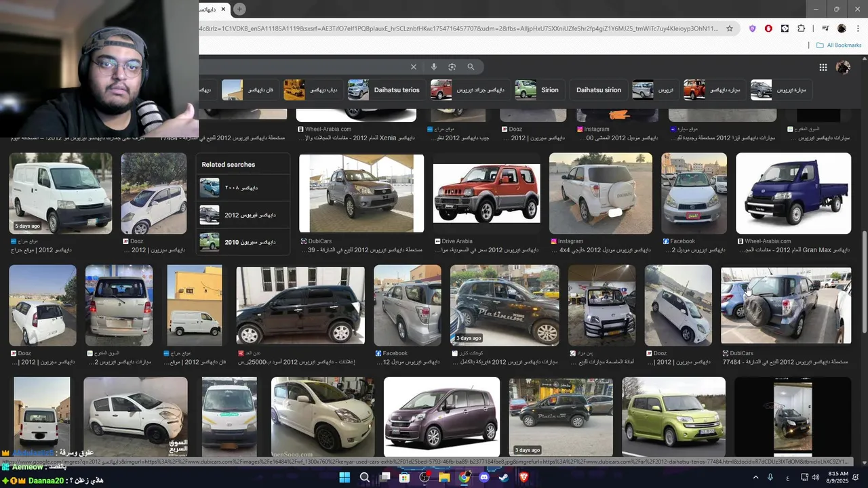
Task: Search by image with Google Lens icon
Action: pyautogui.click(x=452, y=67)
